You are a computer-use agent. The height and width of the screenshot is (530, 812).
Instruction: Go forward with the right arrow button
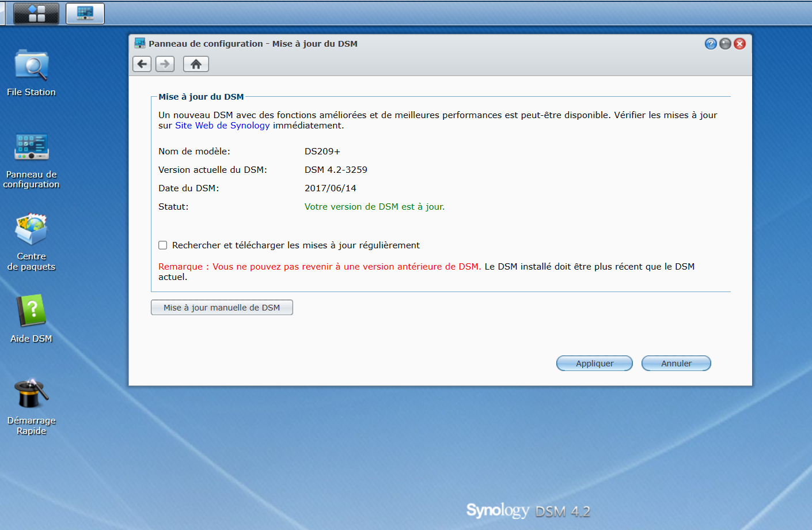tap(165, 64)
